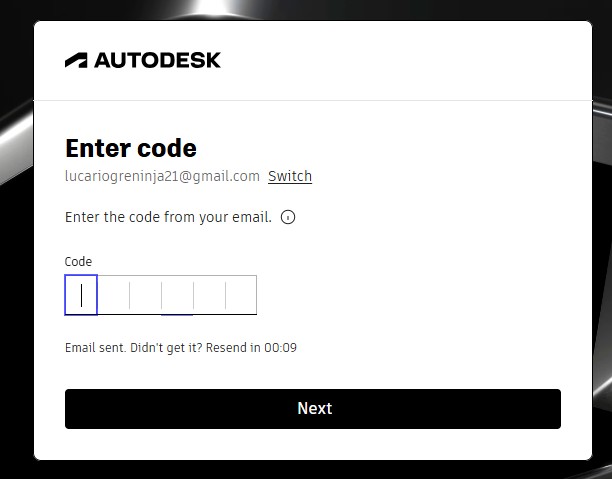This screenshot has width=612, height=479.
Task: Click empty header area right of Autodesk logo
Action: pos(400,60)
